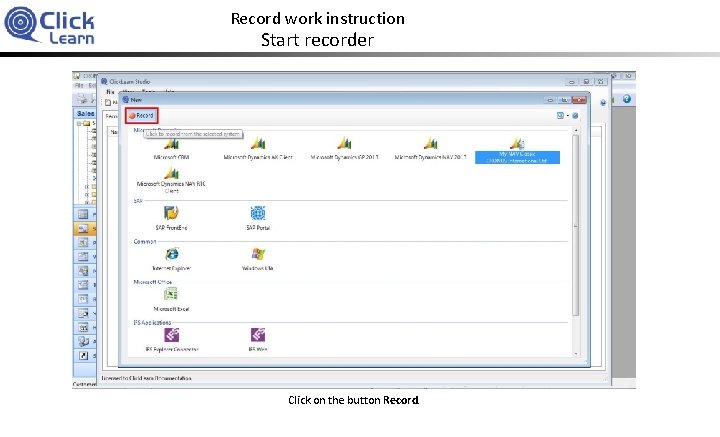The width and height of the screenshot is (720, 437).
Task: Select the Microsoft Dynamics AX Client icon
Action: pos(258,144)
